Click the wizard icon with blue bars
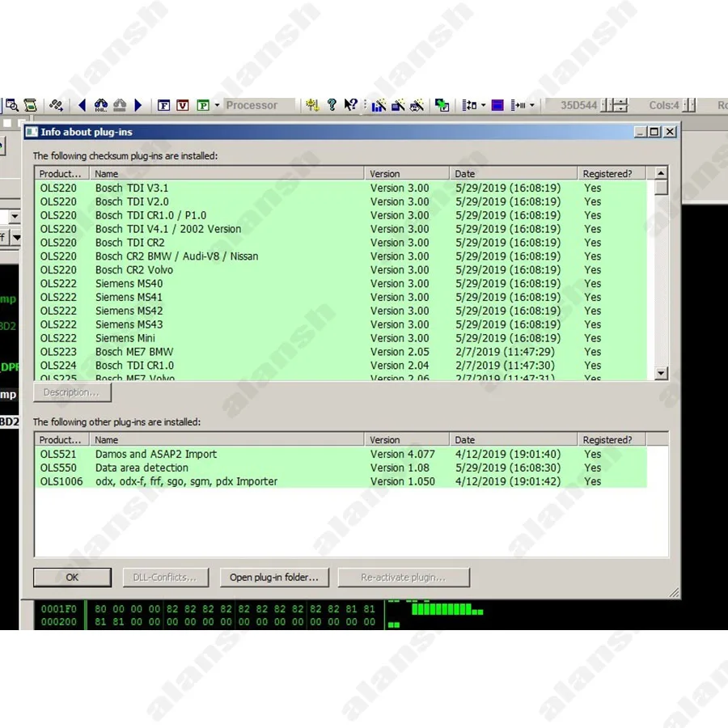The height and width of the screenshot is (728, 728). coord(379,105)
